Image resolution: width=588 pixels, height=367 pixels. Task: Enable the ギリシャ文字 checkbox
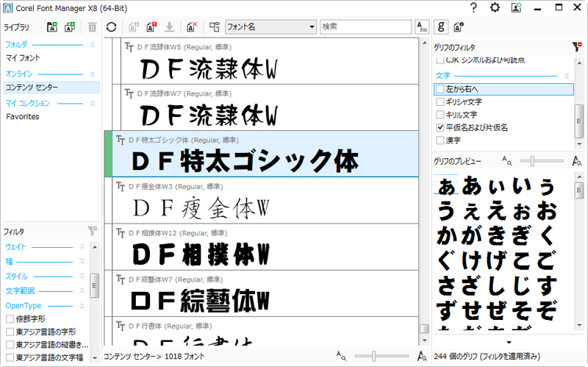pos(440,101)
